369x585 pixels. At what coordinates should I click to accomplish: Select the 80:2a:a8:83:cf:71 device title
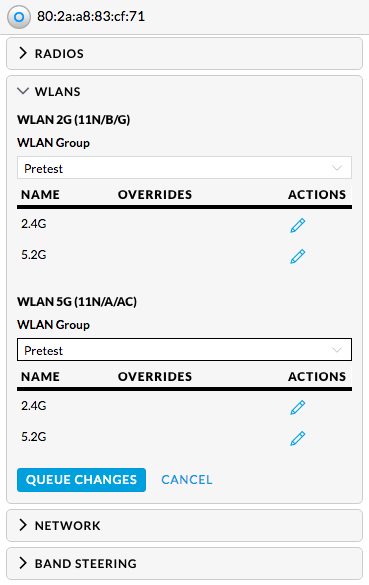pos(91,16)
